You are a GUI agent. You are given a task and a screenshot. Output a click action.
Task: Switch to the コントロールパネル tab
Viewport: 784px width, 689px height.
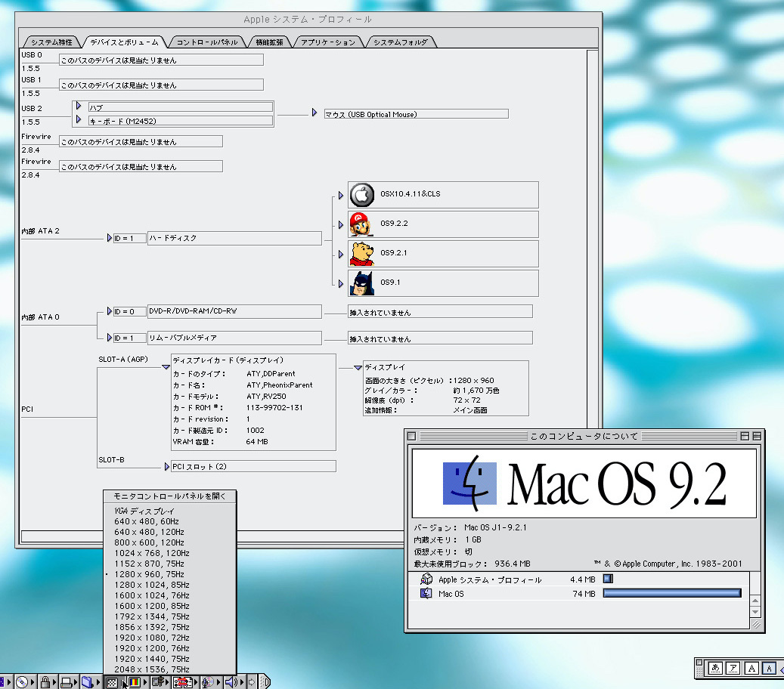pos(208,42)
